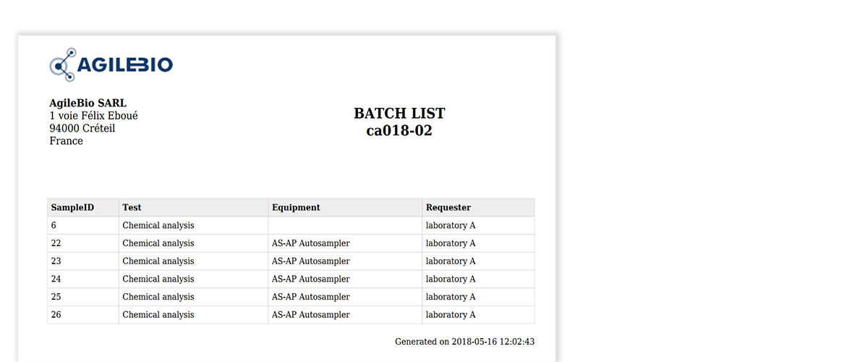The height and width of the screenshot is (362, 868).
Task: Click laboratory A in sample 23 row
Action: click(x=451, y=261)
